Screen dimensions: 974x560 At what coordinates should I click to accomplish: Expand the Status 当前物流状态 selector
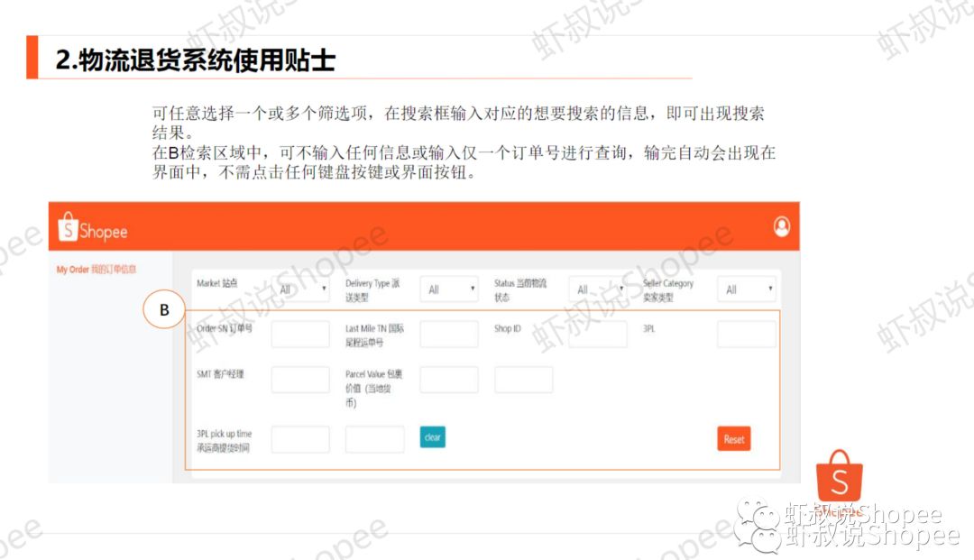click(x=596, y=288)
